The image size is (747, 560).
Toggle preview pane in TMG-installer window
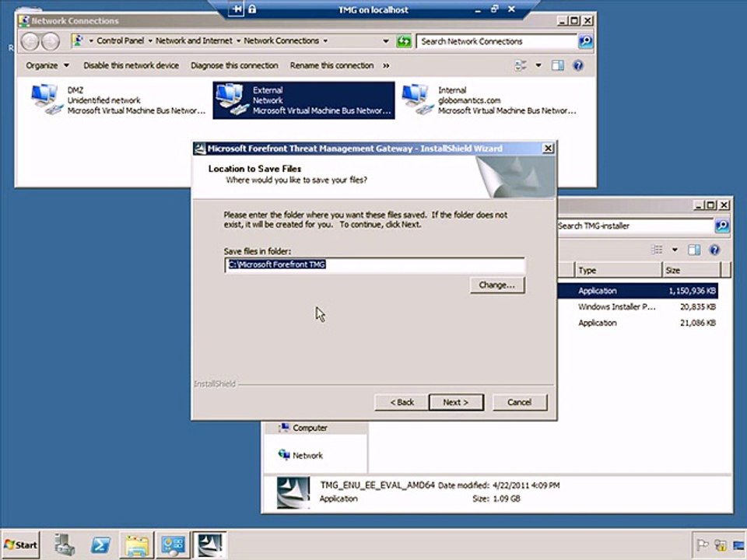tap(694, 250)
